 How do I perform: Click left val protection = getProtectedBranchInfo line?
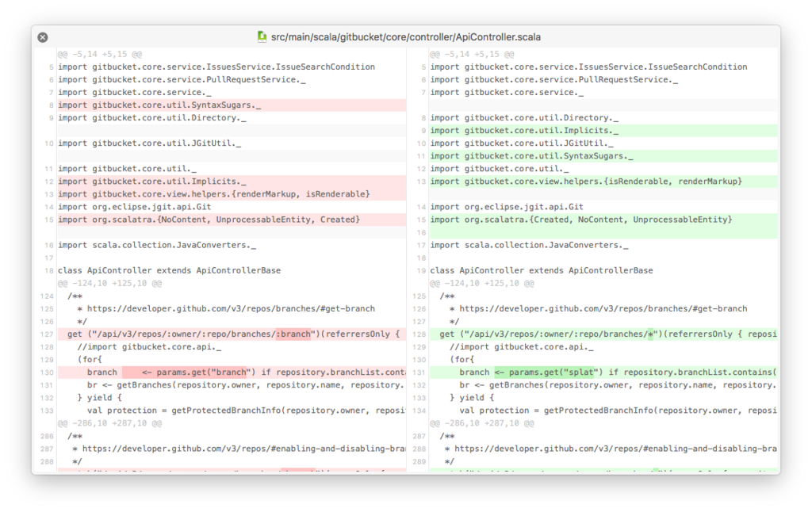(x=246, y=411)
